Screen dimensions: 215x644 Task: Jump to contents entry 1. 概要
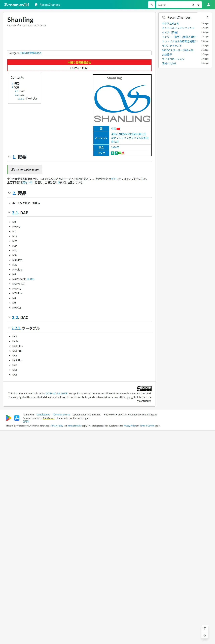click(x=15, y=83)
